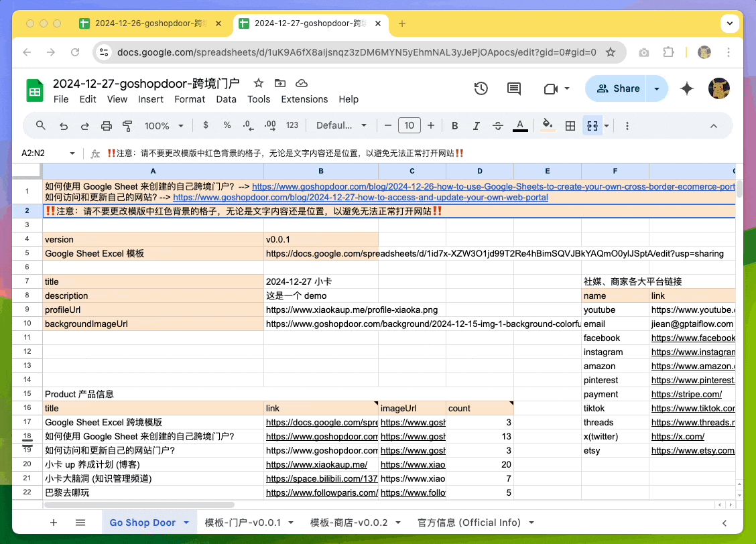Image resolution: width=756 pixels, height=544 pixels.
Task: Increase the font size
Action: click(431, 126)
